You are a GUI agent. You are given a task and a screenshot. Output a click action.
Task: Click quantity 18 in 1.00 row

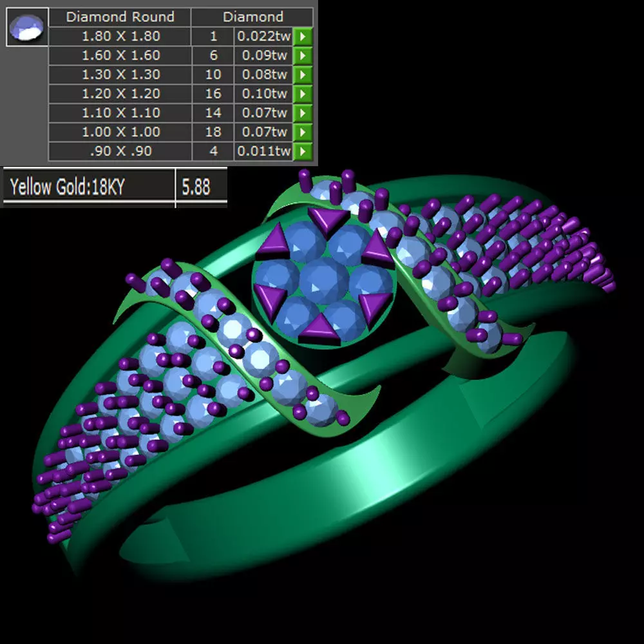(x=213, y=132)
